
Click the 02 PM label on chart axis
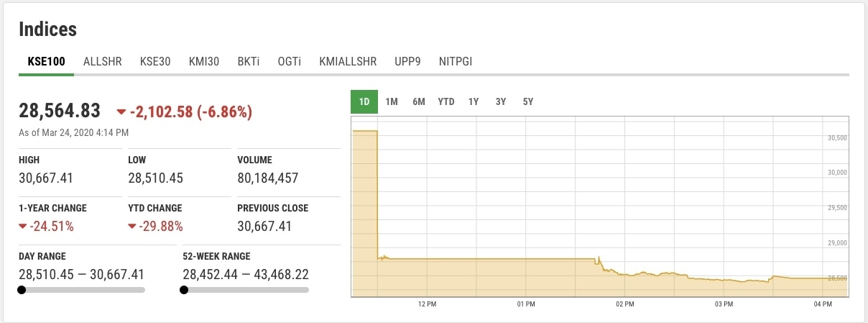click(x=625, y=305)
